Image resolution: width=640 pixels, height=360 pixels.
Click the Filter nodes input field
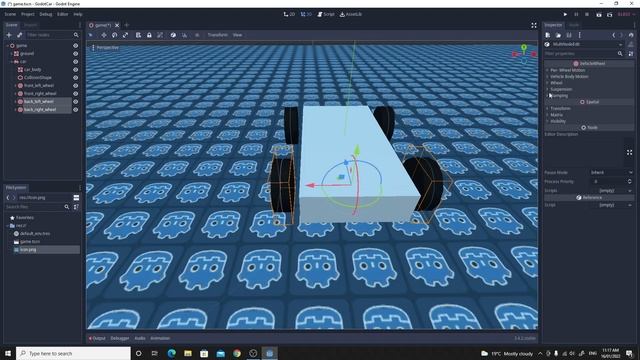(49, 35)
